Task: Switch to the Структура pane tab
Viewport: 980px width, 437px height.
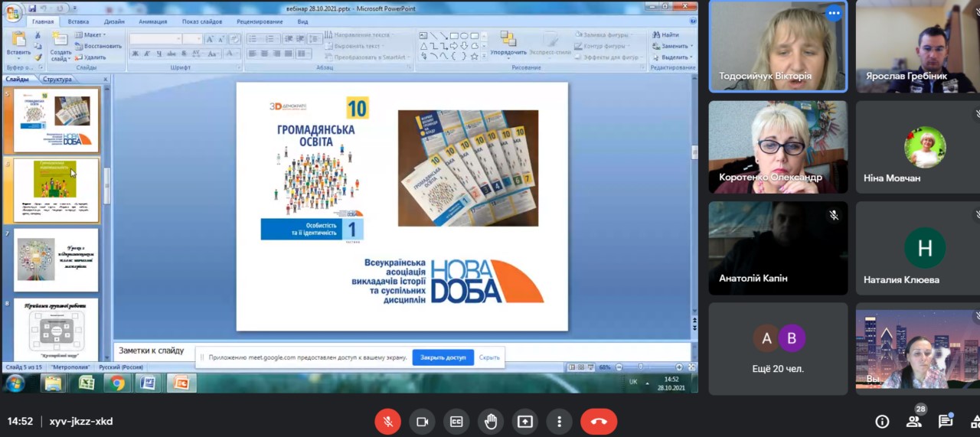Action: pyautogui.click(x=57, y=79)
